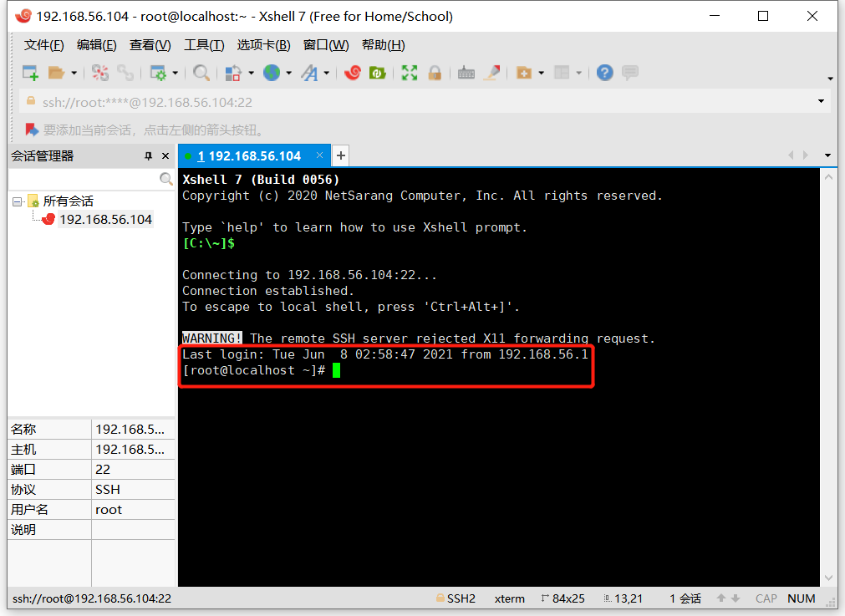The image size is (845, 616).
Task: Open the 窗口(W) menu
Action: tap(325, 45)
